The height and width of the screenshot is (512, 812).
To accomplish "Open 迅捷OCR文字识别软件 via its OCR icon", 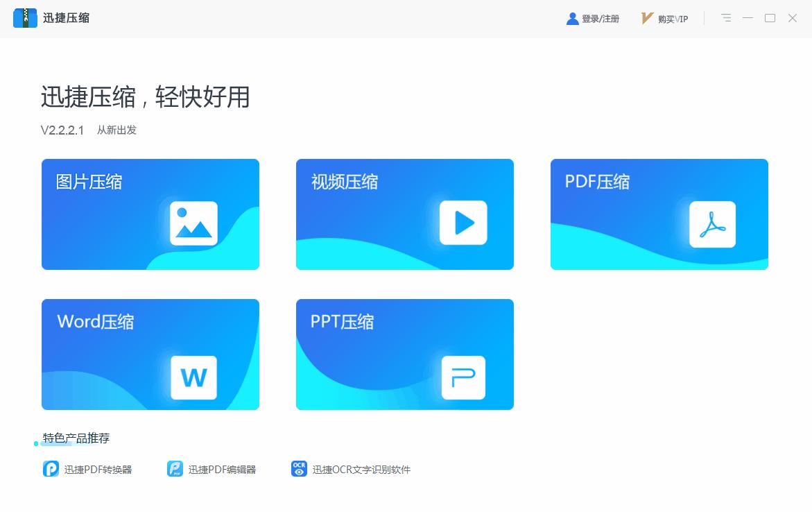I will pyautogui.click(x=299, y=469).
